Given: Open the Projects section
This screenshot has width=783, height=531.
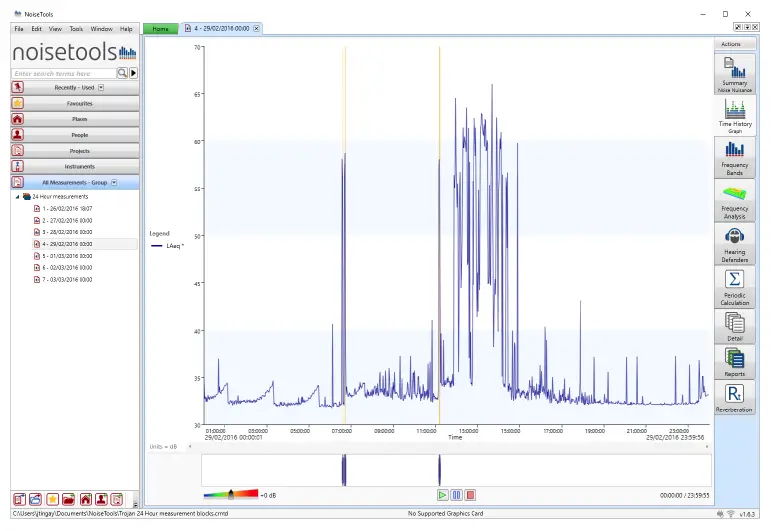Looking at the screenshot, I should (79, 150).
